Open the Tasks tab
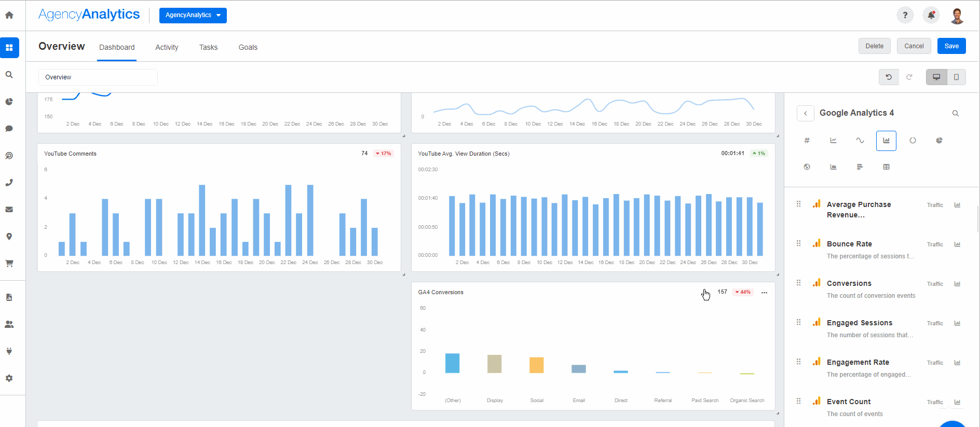Viewport: 980px width, 427px height. [208, 47]
